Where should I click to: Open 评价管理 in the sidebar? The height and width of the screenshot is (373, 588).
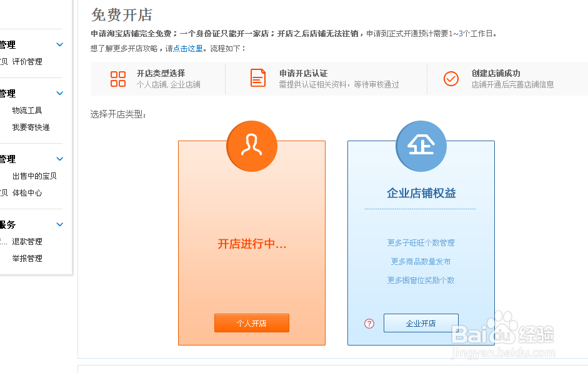click(27, 61)
